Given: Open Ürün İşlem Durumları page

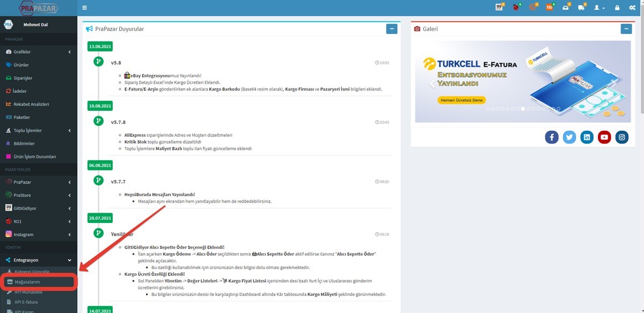Looking at the screenshot, I should point(39,156).
